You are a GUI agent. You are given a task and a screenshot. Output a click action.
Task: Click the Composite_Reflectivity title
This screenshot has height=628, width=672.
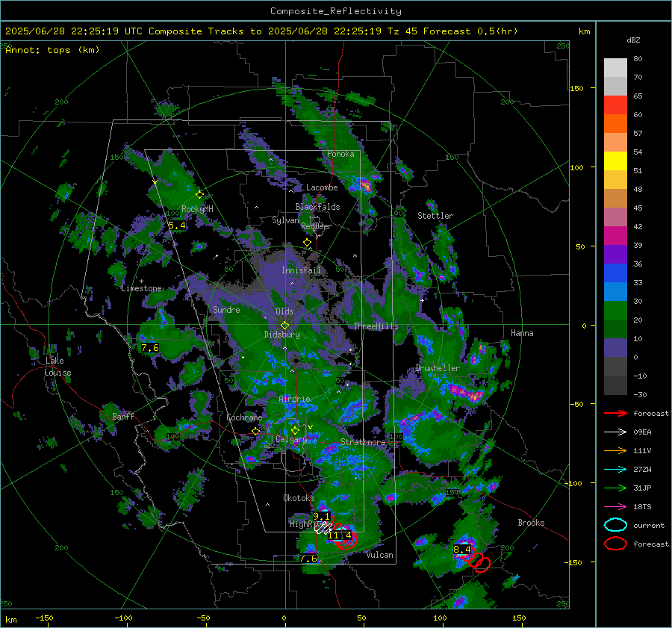[x=335, y=11]
